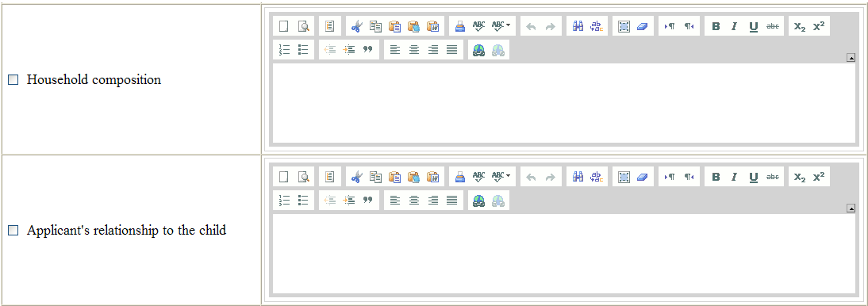Align text right in Household composition editor

(433, 49)
